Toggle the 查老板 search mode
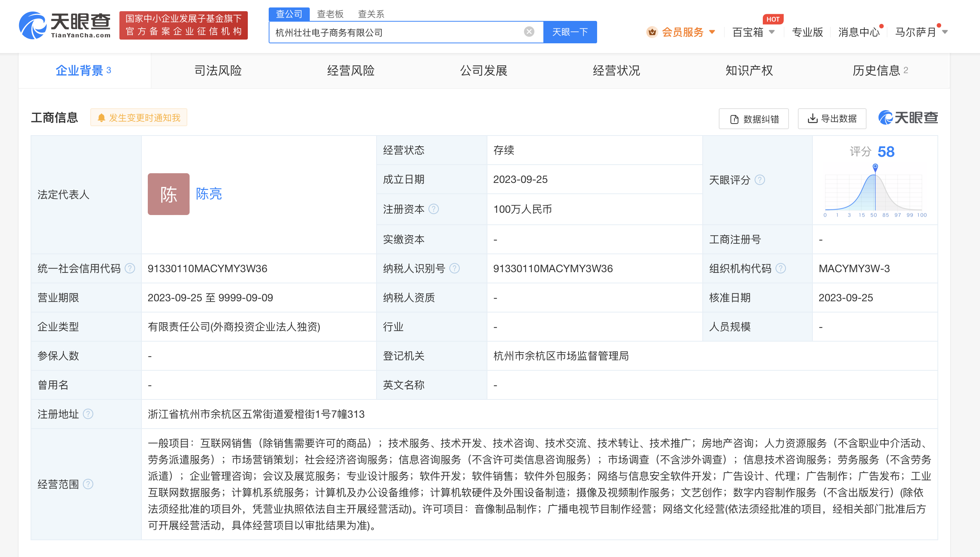Viewport: 980px width, 557px height. click(329, 14)
